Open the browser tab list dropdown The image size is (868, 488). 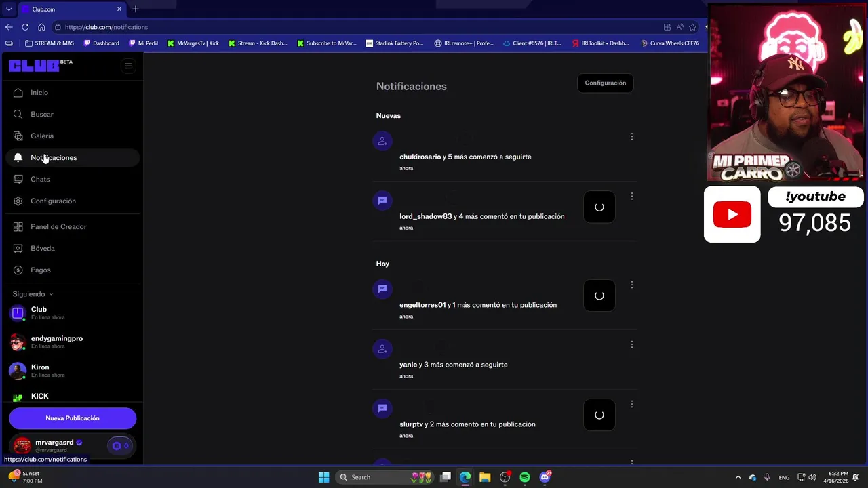point(9,9)
